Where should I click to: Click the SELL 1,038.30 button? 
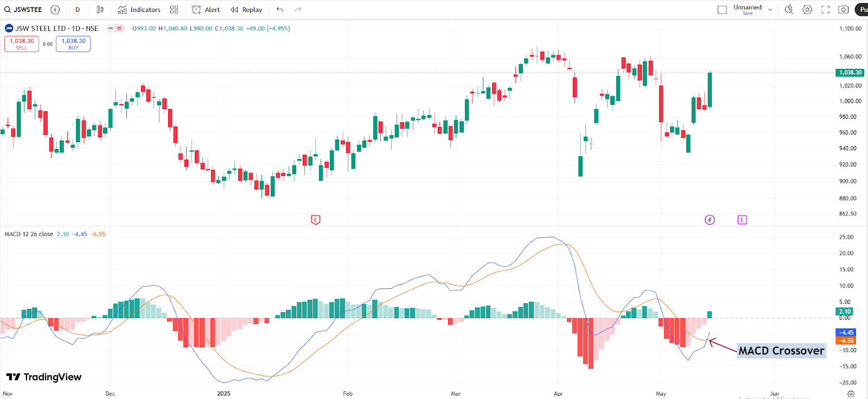pyautogui.click(x=22, y=44)
